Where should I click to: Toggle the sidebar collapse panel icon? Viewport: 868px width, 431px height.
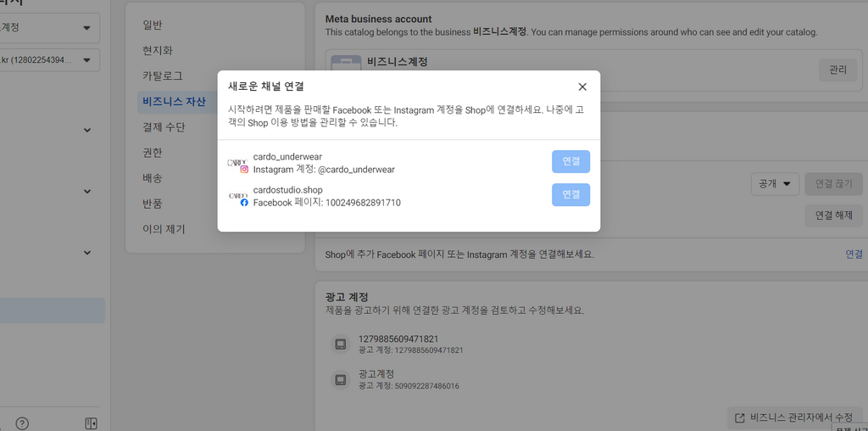click(x=91, y=424)
